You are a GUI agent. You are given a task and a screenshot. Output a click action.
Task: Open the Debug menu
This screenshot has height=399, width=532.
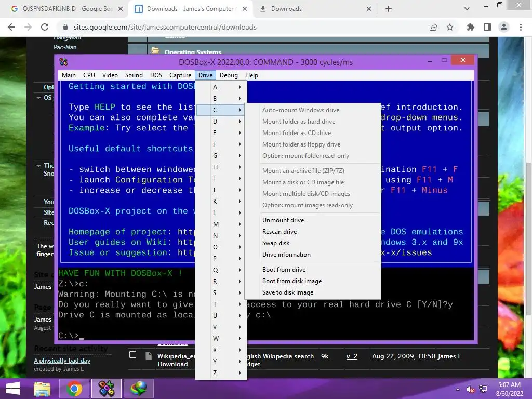coord(229,75)
